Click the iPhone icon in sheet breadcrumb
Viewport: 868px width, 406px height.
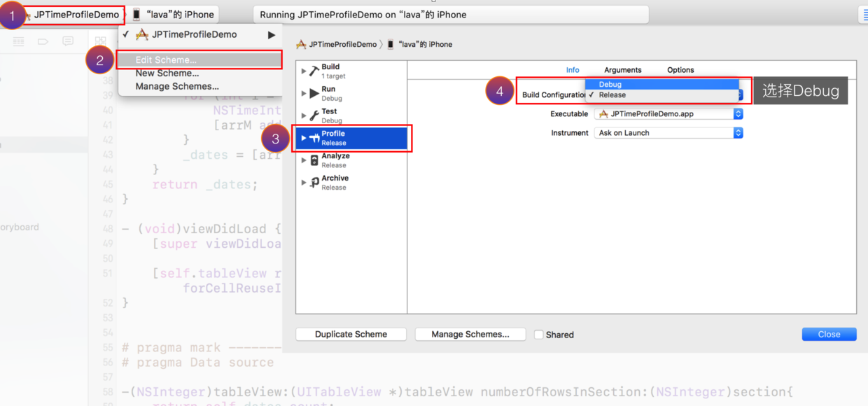(x=391, y=44)
